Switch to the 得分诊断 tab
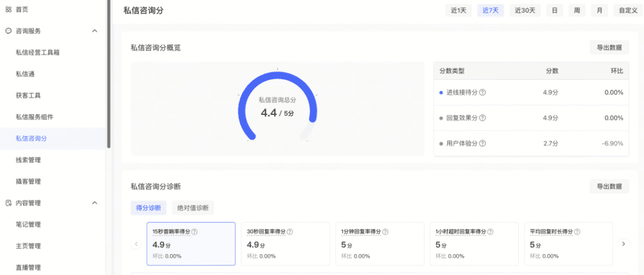The height and width of the screenshot is (275, 644). click(148, 208)
